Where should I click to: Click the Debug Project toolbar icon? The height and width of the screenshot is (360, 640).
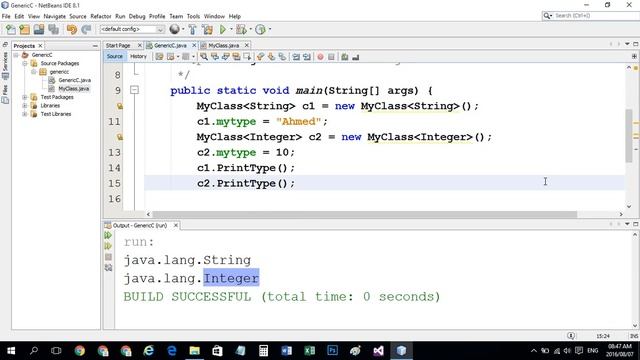point(241,29)
